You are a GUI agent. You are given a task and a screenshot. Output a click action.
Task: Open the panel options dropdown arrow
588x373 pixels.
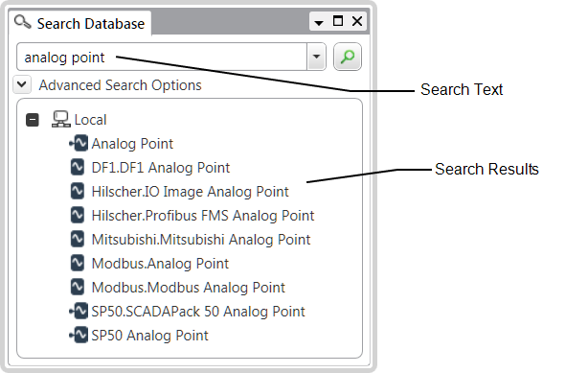tap(319, 23)
